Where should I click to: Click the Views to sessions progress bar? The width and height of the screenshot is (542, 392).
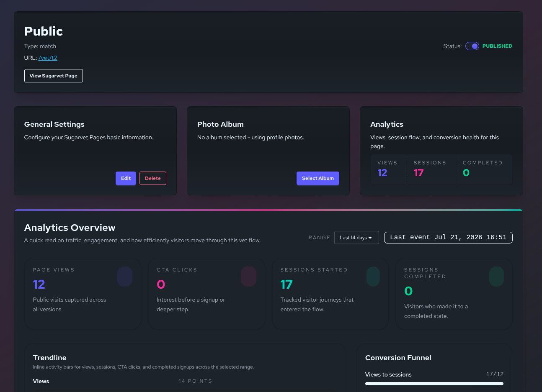click(434, 384)
